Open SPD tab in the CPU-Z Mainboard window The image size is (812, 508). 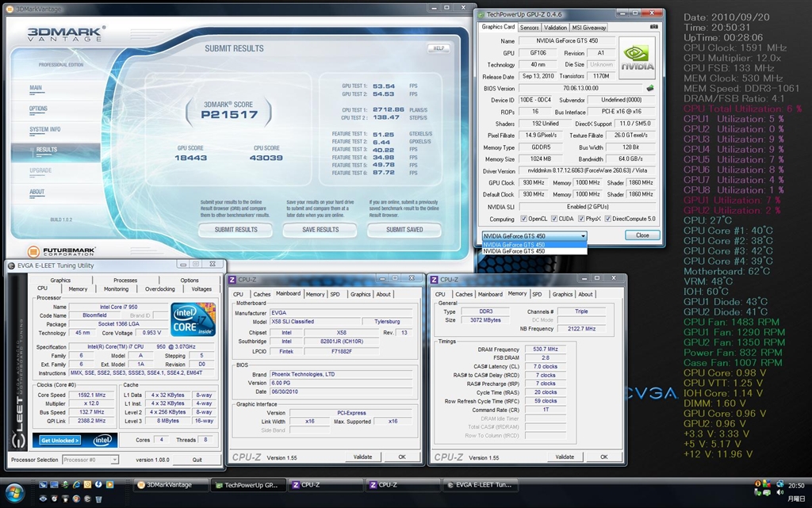pos(335,294)
